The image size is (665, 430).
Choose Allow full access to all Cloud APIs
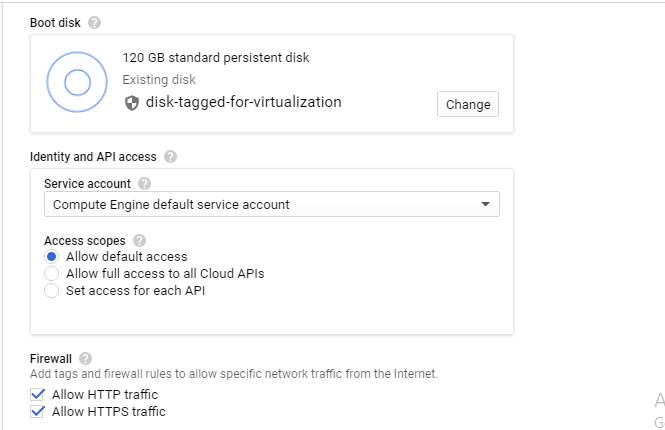click(x=52, y=273)
